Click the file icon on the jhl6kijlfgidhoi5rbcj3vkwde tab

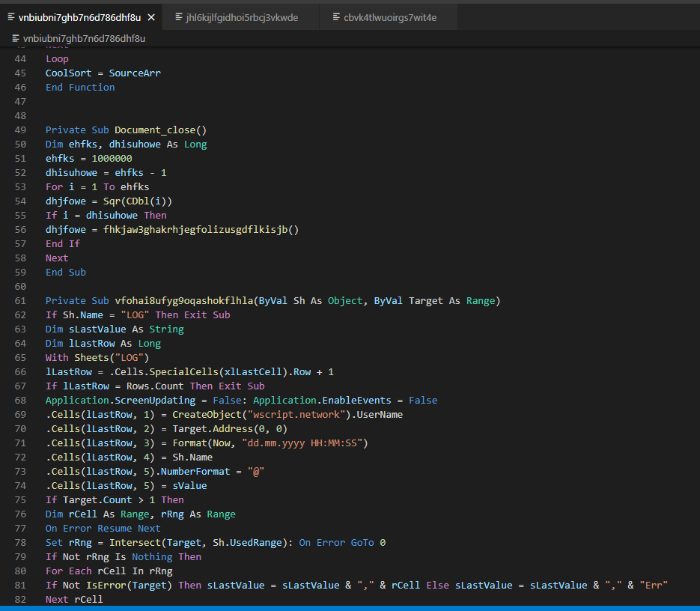tap(179, 17)
